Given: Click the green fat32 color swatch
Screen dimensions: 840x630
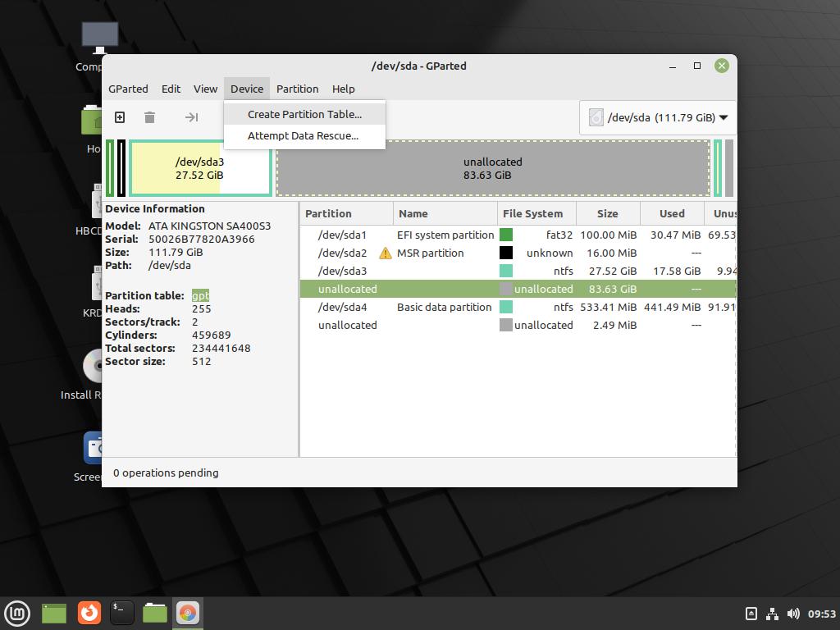Looking at the screenshot, I should coord(506,235).
